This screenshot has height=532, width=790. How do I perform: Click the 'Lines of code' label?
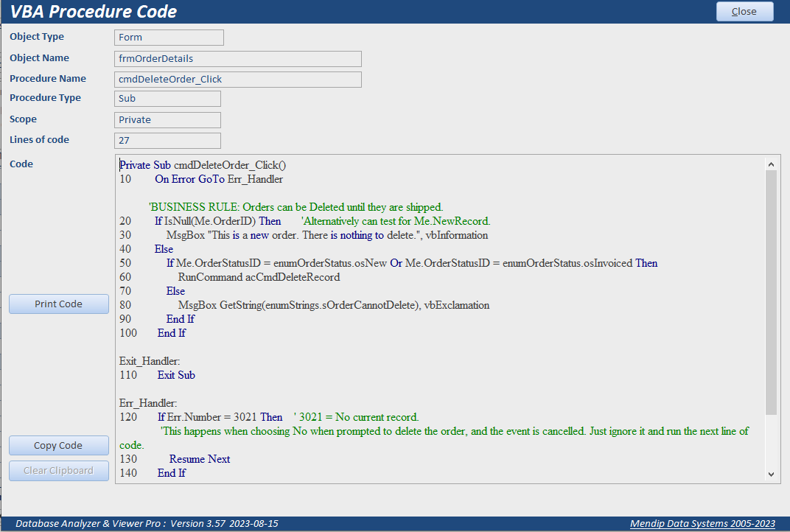click(x=39, y=139)
